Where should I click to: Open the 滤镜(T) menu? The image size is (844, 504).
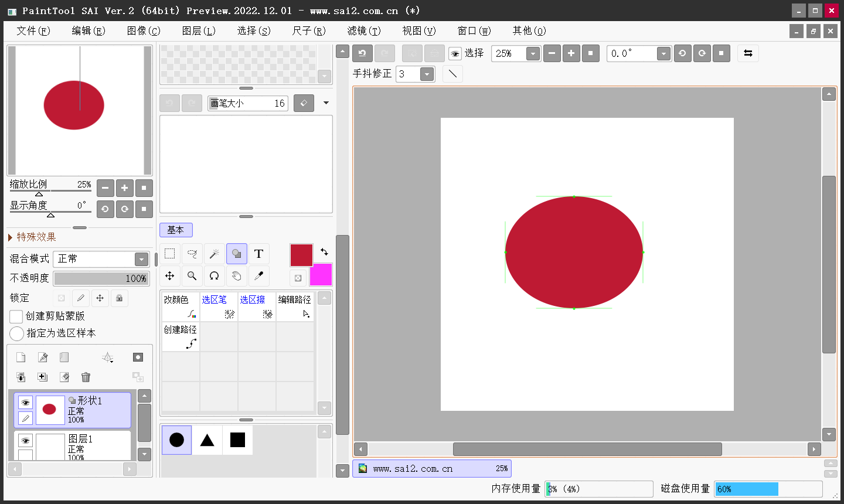click(x=364, y=30)
